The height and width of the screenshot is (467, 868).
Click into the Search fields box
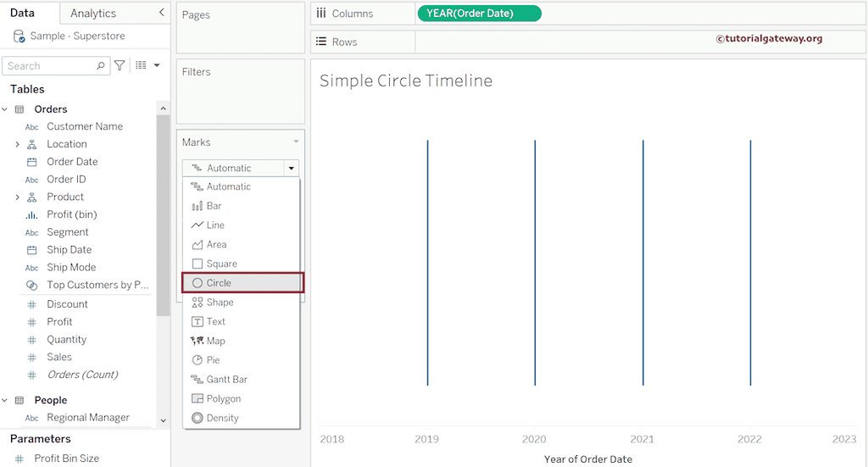(x=51, y=65)
